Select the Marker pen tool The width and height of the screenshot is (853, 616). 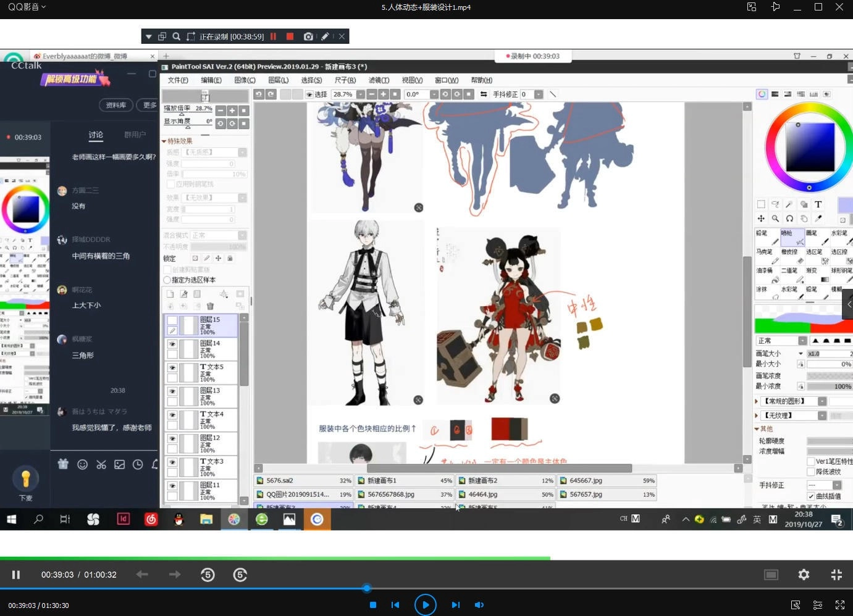[x=767, y=254]
